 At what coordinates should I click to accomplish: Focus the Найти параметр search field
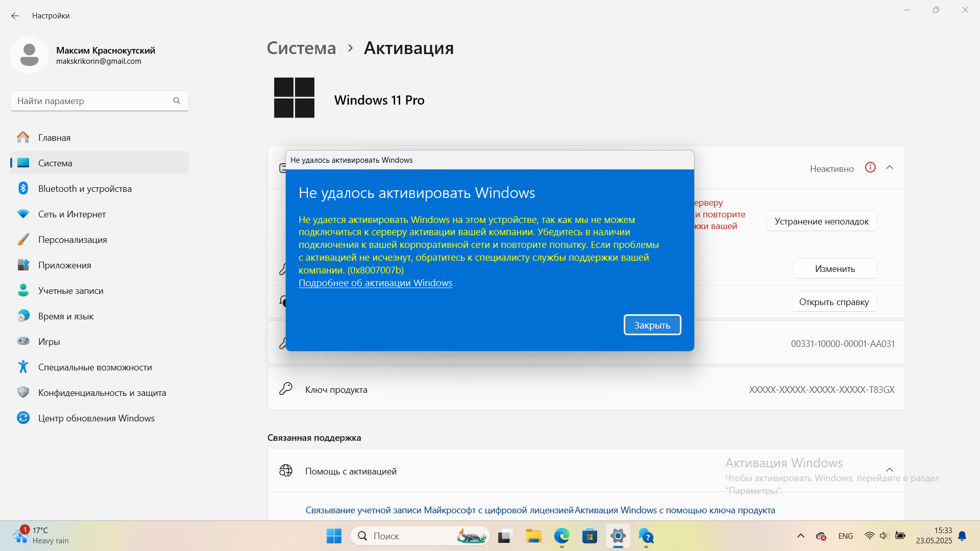point(100,101)
